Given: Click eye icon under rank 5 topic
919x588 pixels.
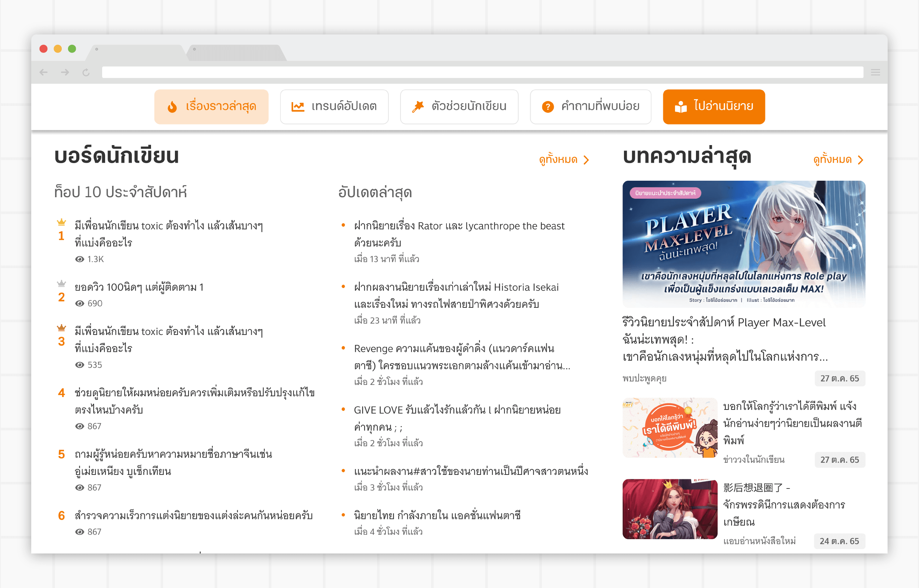Looking at the screenshot, I should point(79,488).
